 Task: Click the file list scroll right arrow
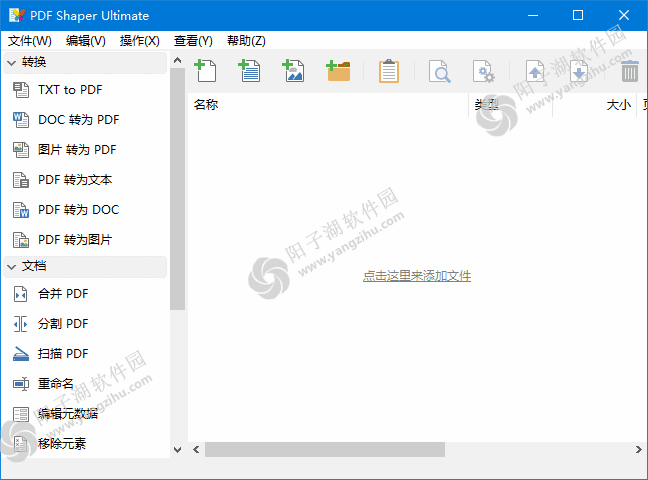click(638, 449)
